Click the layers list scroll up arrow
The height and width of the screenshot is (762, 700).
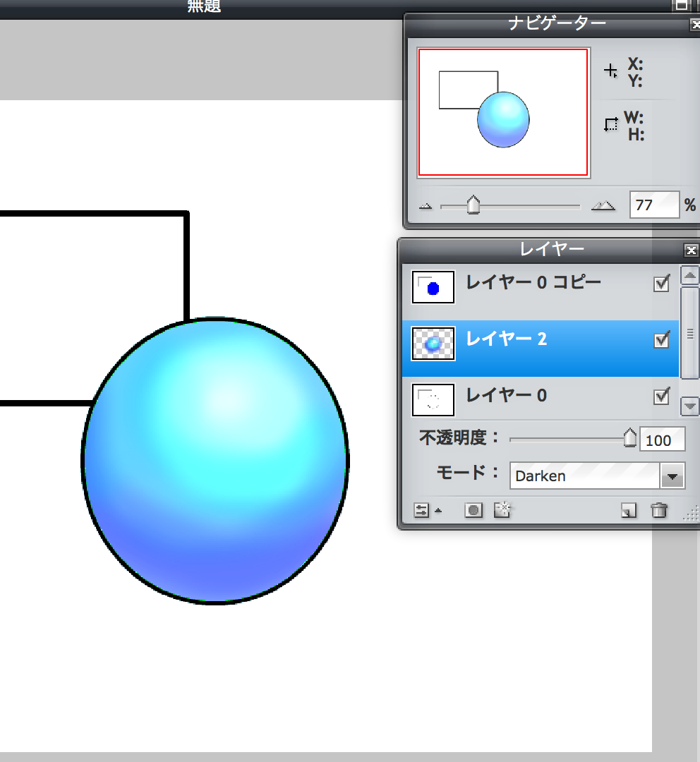pyautogui.click(x=690, y=276)
